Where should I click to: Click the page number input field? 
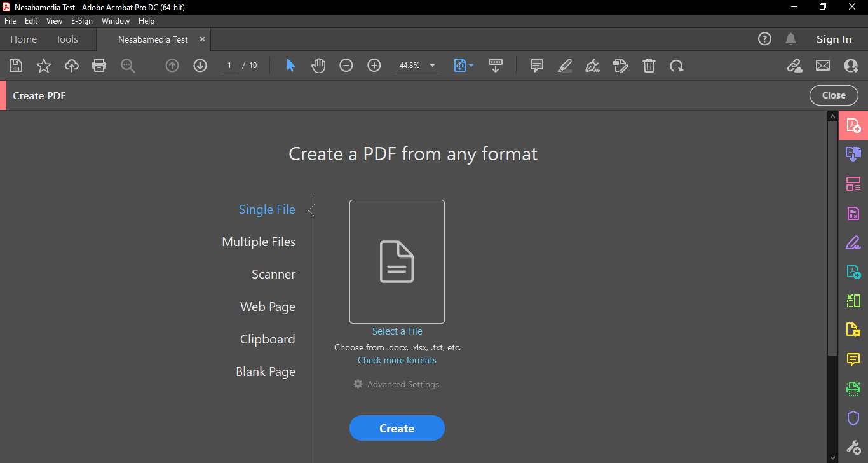[x=229, y=66]
